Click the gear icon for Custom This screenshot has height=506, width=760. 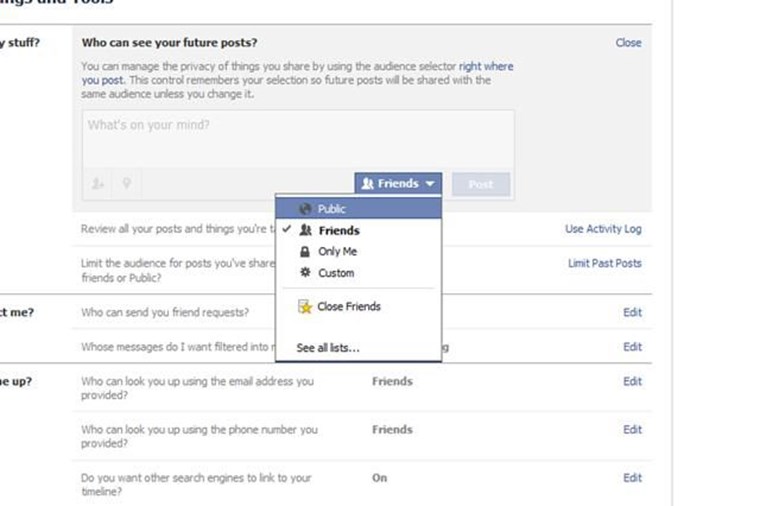306,273
